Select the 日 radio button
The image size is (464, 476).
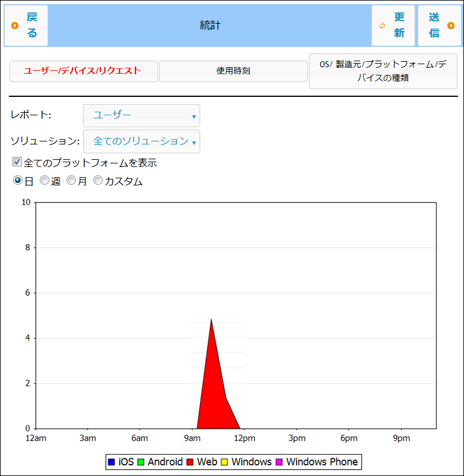18,180
